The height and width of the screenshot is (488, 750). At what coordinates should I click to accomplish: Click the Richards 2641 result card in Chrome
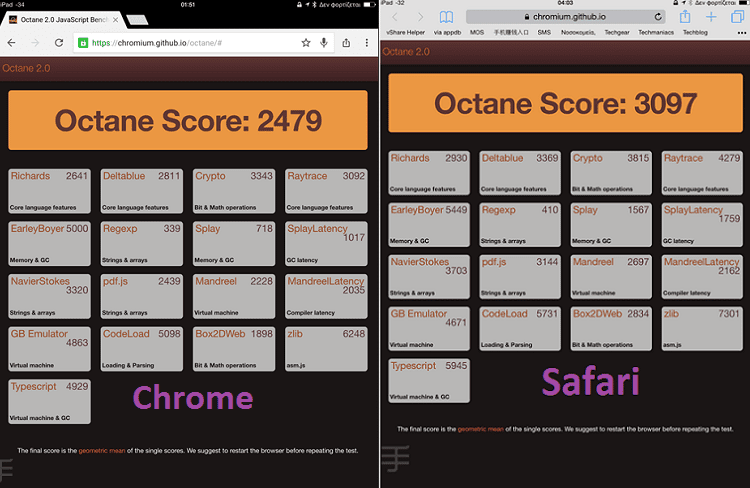(49, 191)
